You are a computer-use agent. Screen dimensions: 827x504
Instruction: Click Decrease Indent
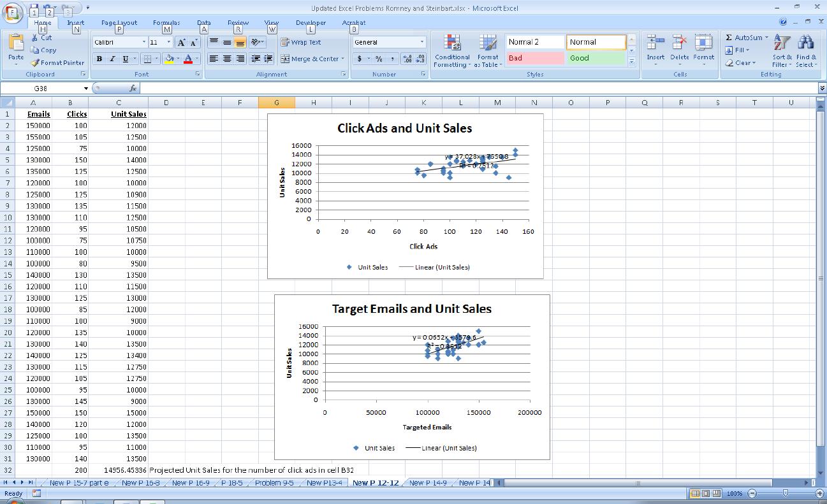[x=256, y=59]
